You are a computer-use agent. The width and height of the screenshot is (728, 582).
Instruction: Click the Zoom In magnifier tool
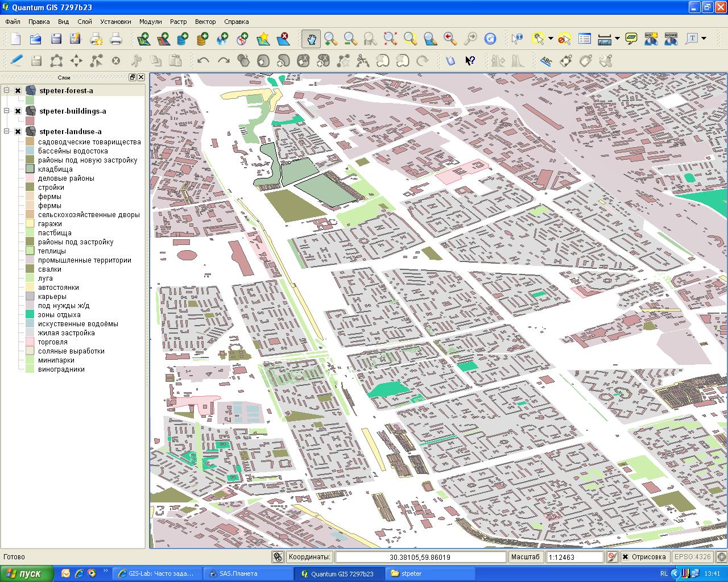click(x=330, y=39)
